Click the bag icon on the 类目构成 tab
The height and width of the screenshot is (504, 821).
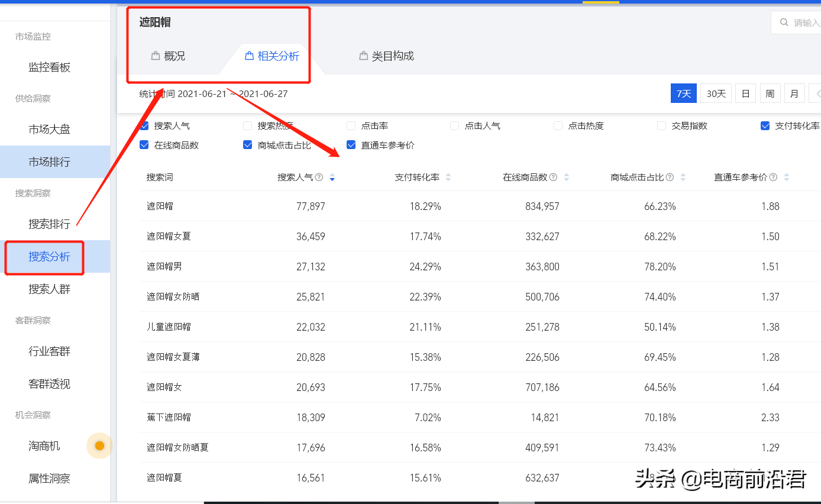363,56
